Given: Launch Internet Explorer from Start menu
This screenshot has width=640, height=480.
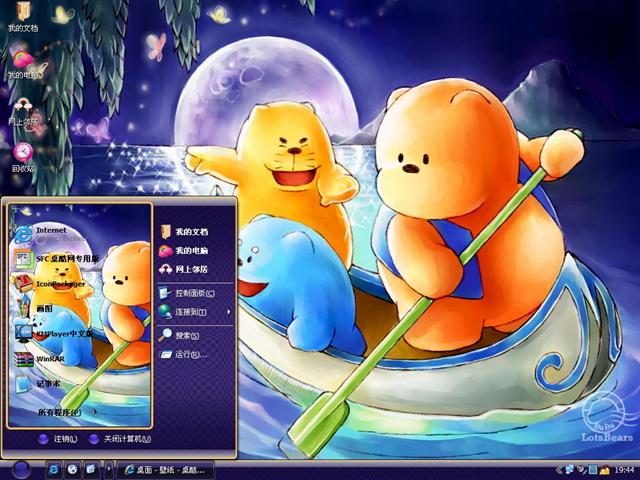Looking at the screenshot, I should tap(51, 234).
